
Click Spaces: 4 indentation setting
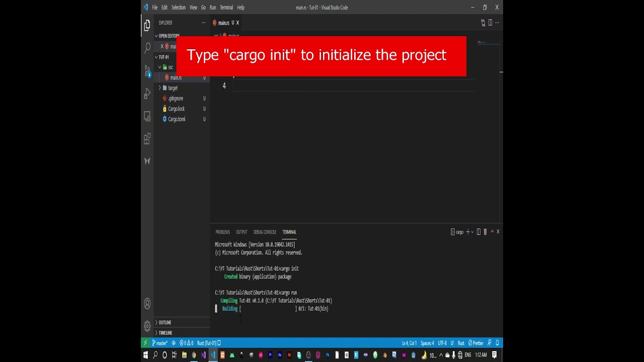pos(427,343)
